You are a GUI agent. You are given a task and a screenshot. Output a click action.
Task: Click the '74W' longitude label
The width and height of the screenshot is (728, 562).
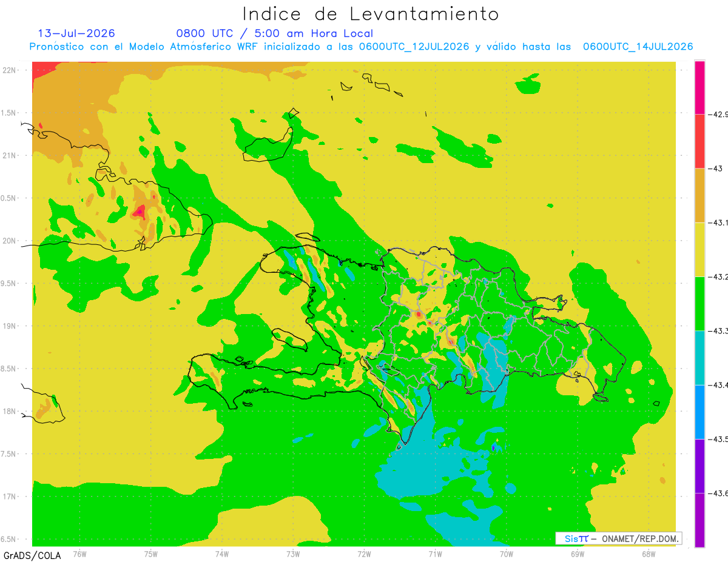click(x=222, y=553)
